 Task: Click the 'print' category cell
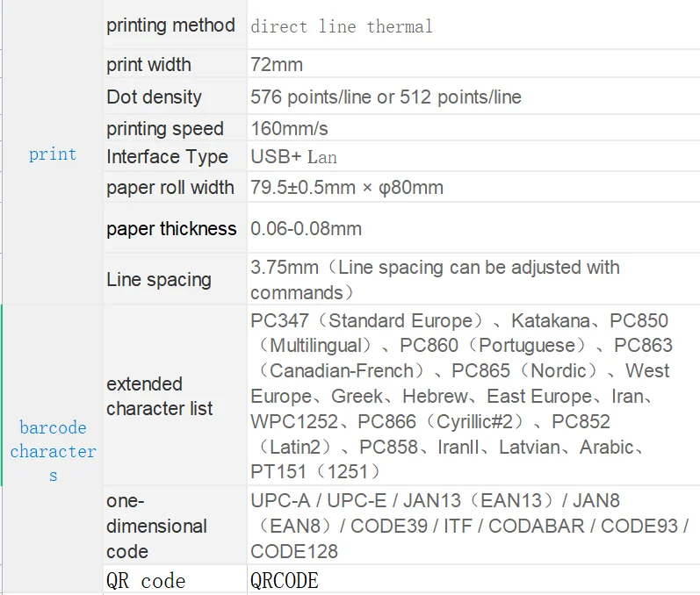click(53, 154)
